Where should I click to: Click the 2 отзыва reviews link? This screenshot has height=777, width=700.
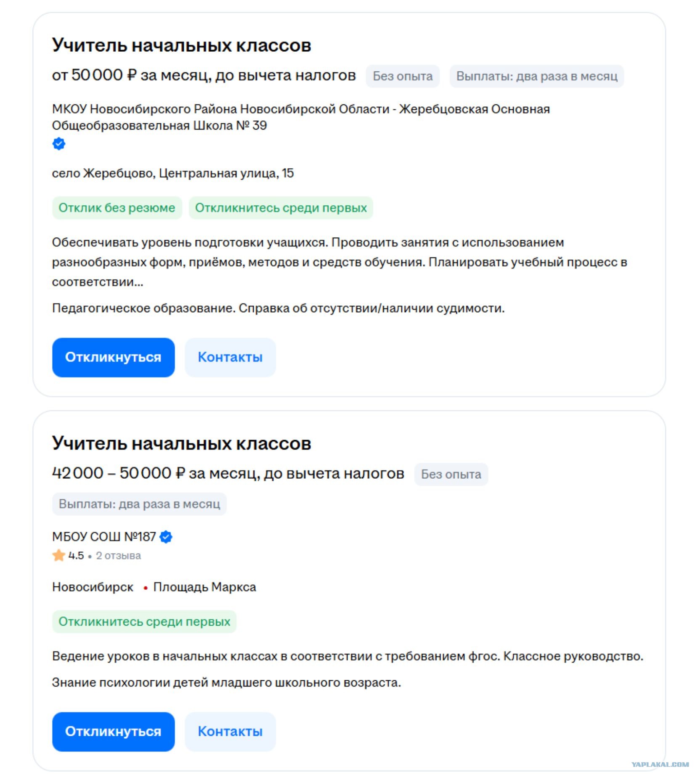point(118,556)
